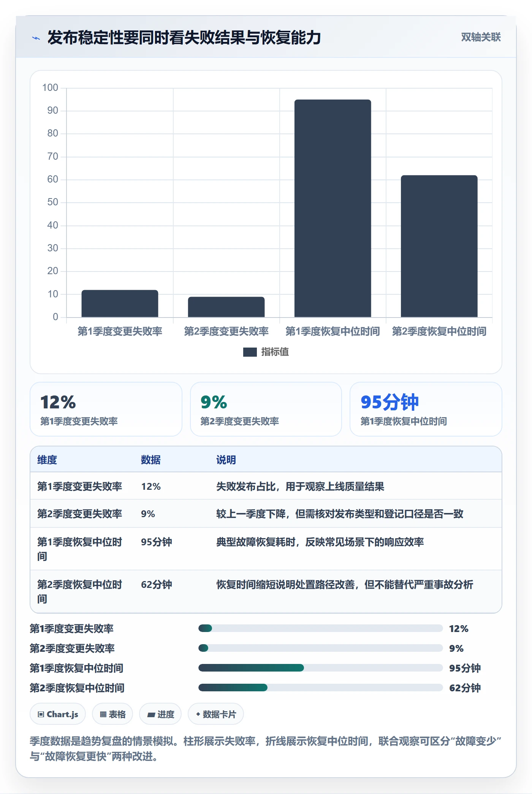Click the 维度 column header

click(47, 460)
